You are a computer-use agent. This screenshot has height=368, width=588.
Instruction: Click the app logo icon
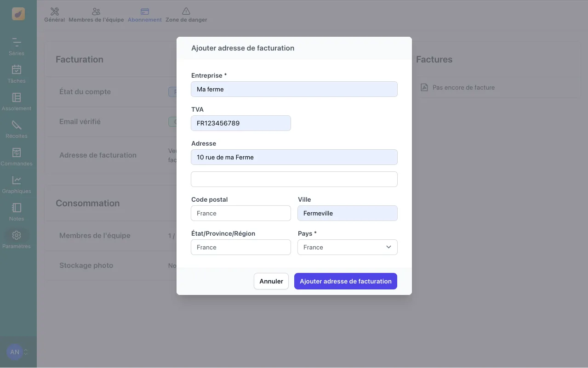18,14
